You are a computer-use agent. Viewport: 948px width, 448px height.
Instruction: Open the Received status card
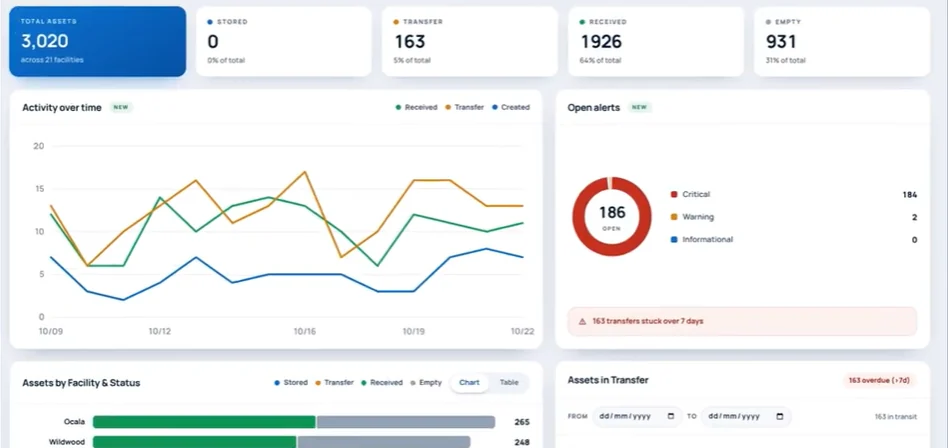656,42
